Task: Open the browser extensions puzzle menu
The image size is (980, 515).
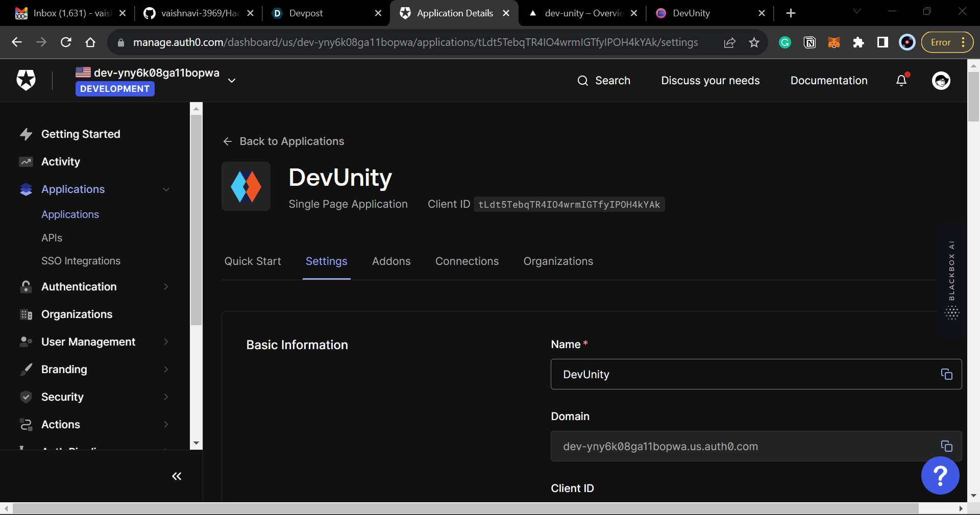Action: (859, 42)
